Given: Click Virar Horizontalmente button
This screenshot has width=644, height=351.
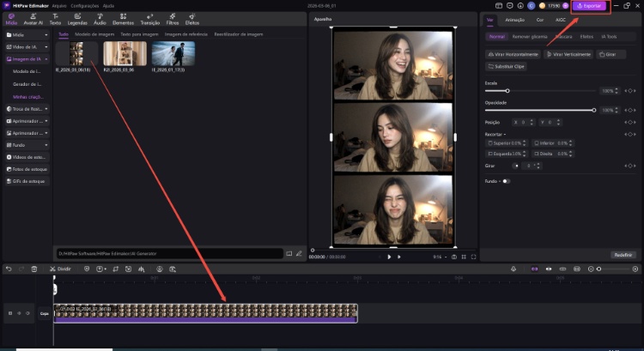Looking at the screenshot, I should (513, 54).
